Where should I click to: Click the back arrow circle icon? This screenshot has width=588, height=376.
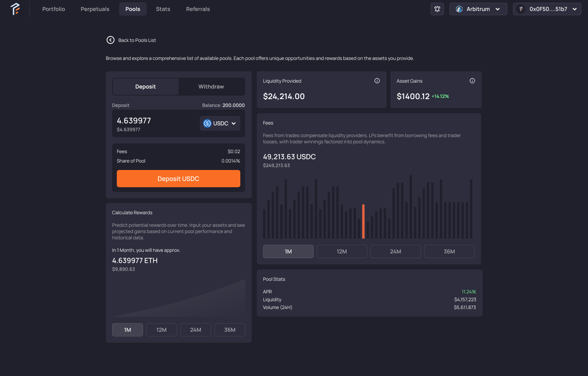pos(111,40)
